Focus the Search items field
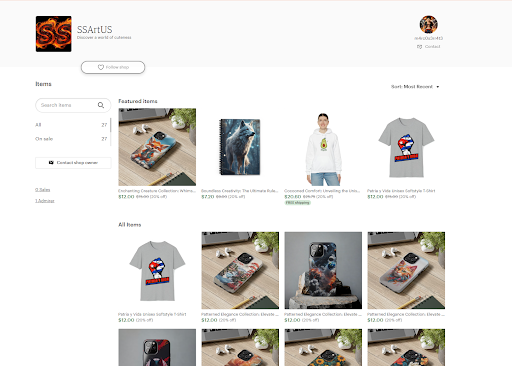This screenshot has height=366, width=512. pyautogui.click(x=73, y=105)
